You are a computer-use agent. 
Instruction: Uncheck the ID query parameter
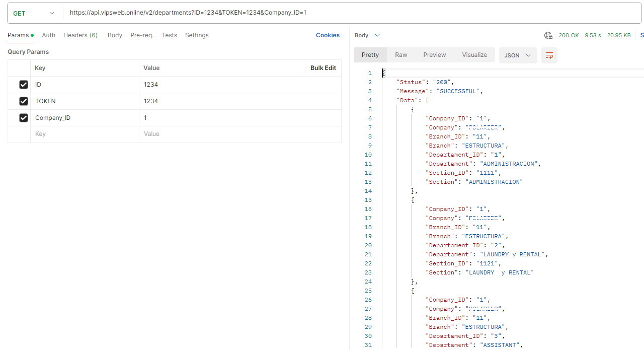click(23, 85)
